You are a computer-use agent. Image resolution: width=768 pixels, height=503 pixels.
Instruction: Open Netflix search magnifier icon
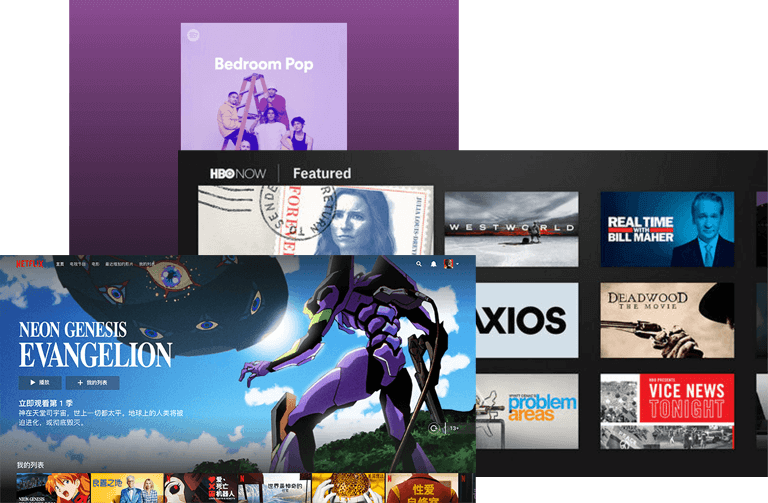(x=419, y=264)
